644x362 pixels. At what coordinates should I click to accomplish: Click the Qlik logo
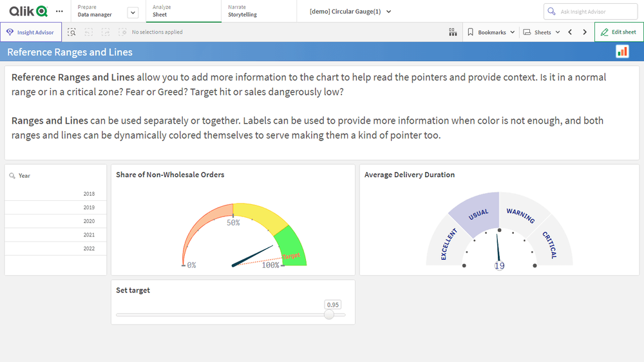click(x=28, y=11)
